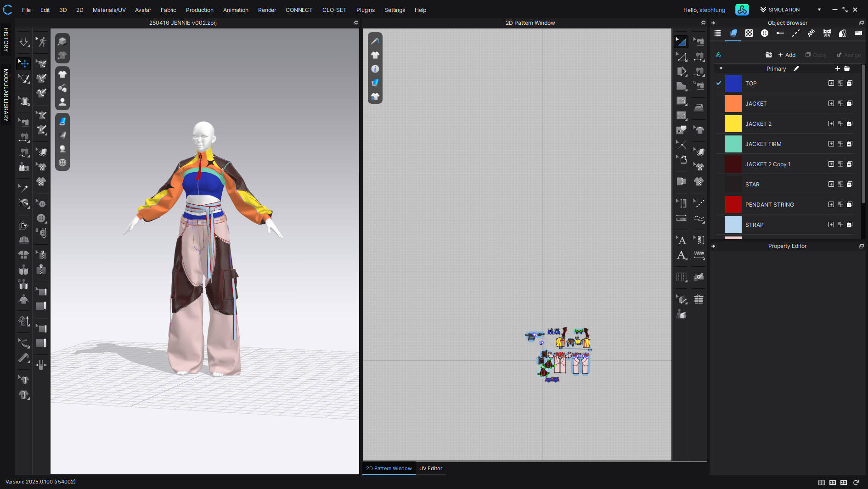Select the Tape measure tool in 3D toolbar
The height and width of the screenshot is (489, 868).
(23, 358)
